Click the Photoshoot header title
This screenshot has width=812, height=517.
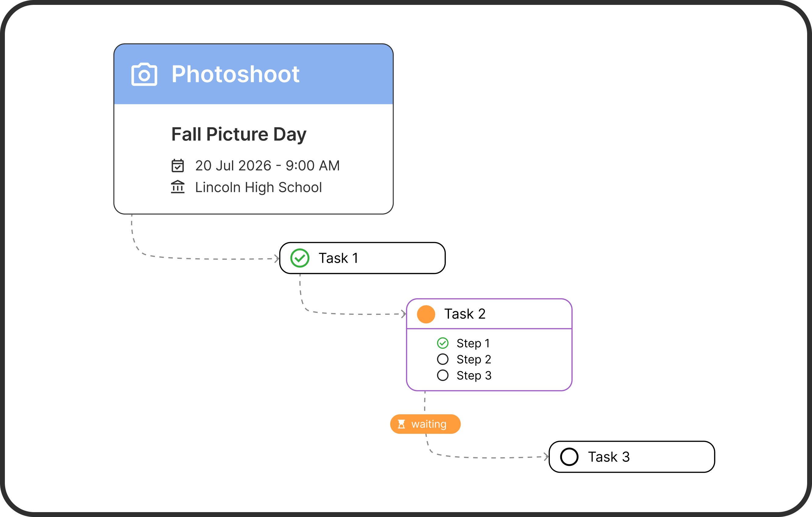coord(235,74)
